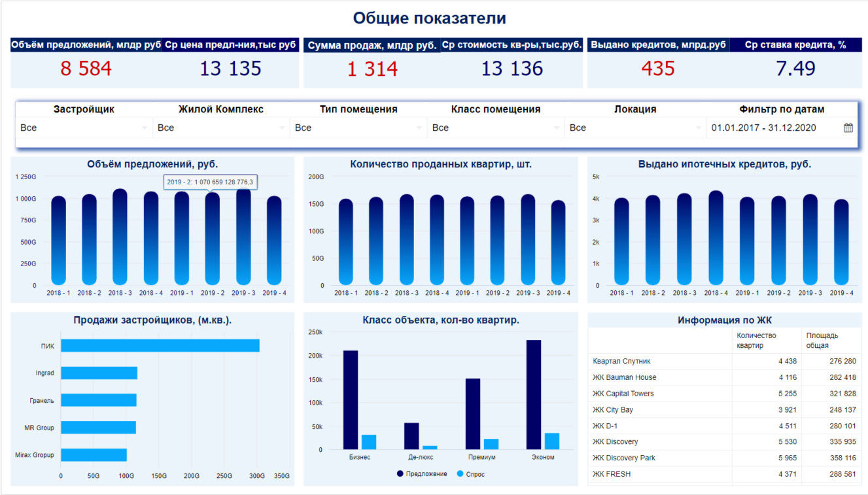This screenshot has width=868, height=495.
Task: Click the Класс объекта chart title
Action: point(441,320)
